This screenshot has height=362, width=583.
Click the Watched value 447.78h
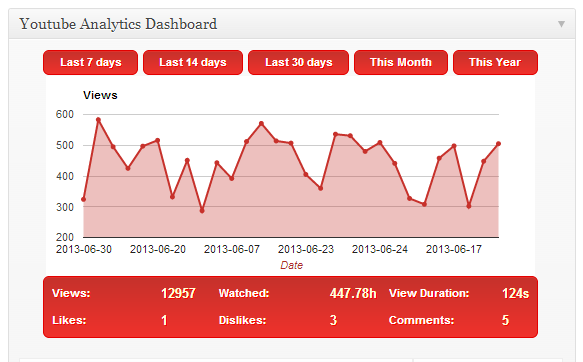click(x=353, y=294)
